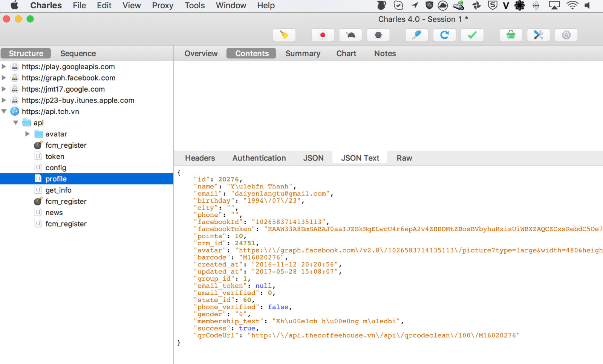Screen dimensions: 603x364
Task: Click the bomb icon of second fcm_register
Action: pyautogui.click(x=38, y=201)
